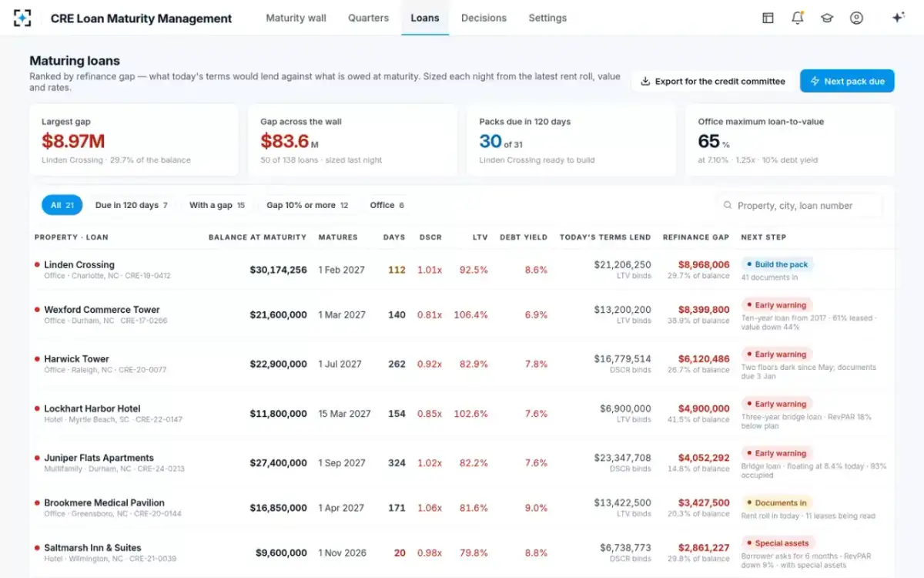Filter by Office loans

pyautogui.click(x=387, y=205)
